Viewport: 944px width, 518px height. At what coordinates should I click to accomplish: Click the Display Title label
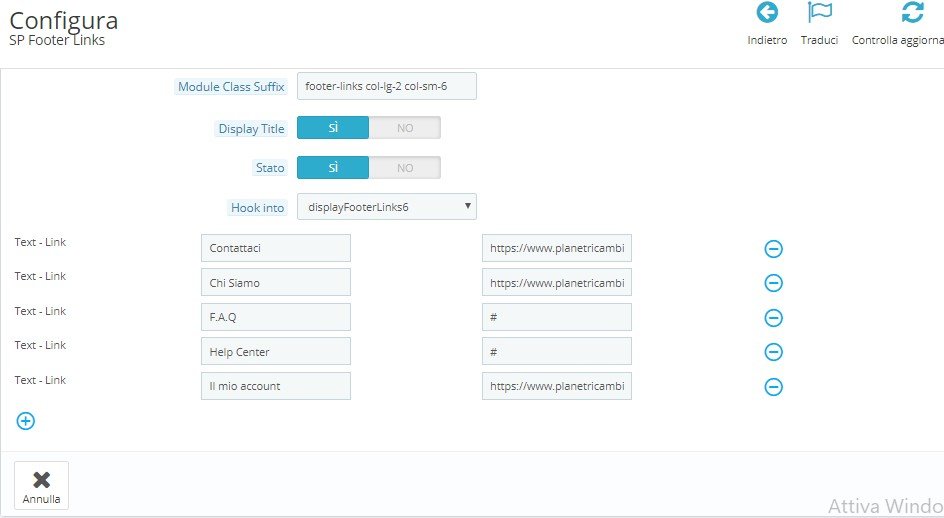tap(251, 129)
